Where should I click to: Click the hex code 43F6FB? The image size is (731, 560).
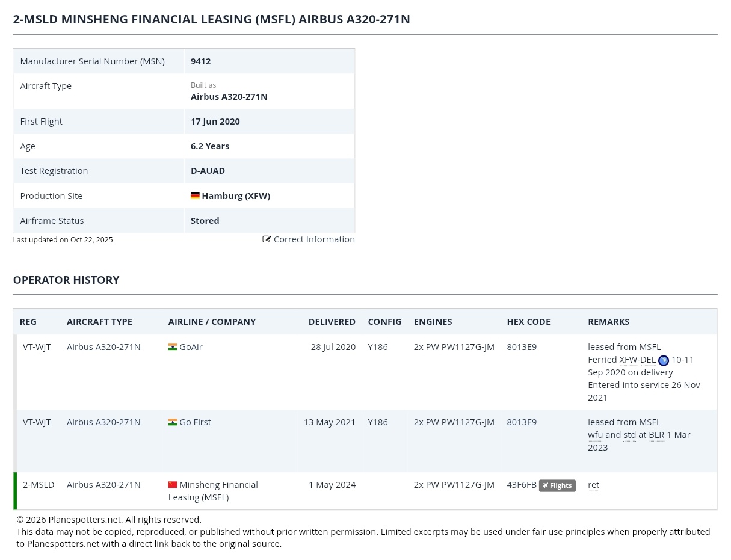pos(522,485)
